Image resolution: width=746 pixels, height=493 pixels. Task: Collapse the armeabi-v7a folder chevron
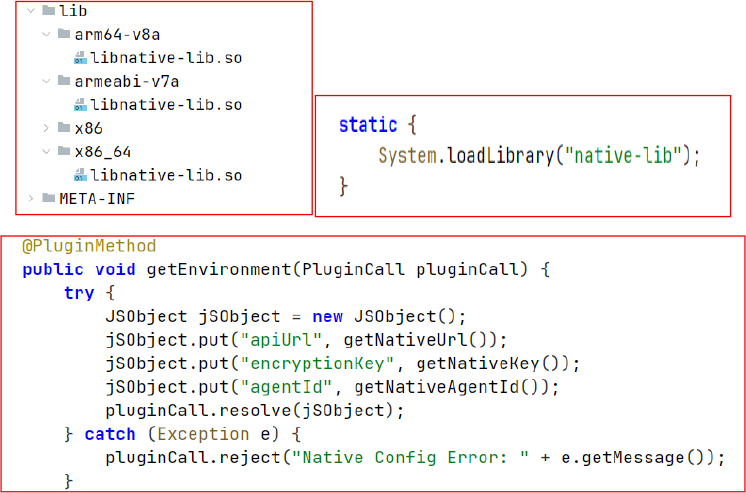click(x=47, y=81)
